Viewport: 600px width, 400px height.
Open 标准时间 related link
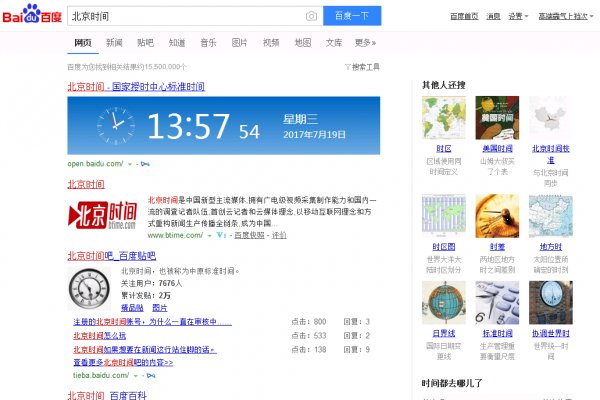coord(497,333)
